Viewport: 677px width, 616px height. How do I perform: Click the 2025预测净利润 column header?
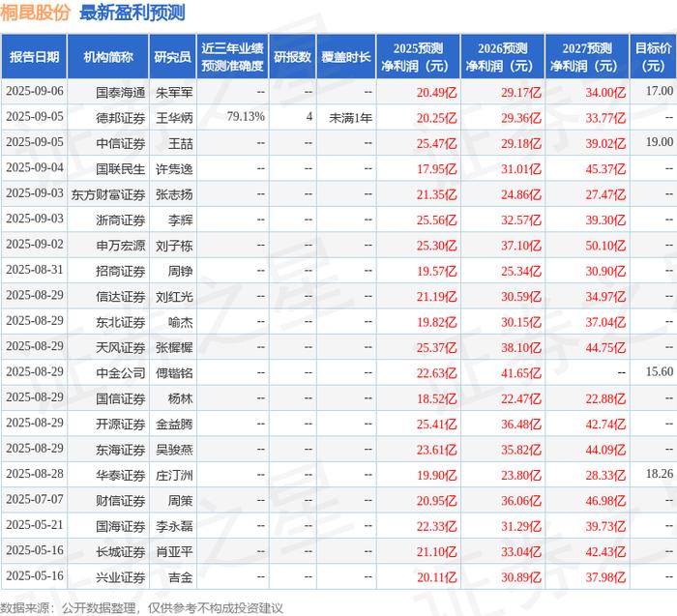[418, 57]
